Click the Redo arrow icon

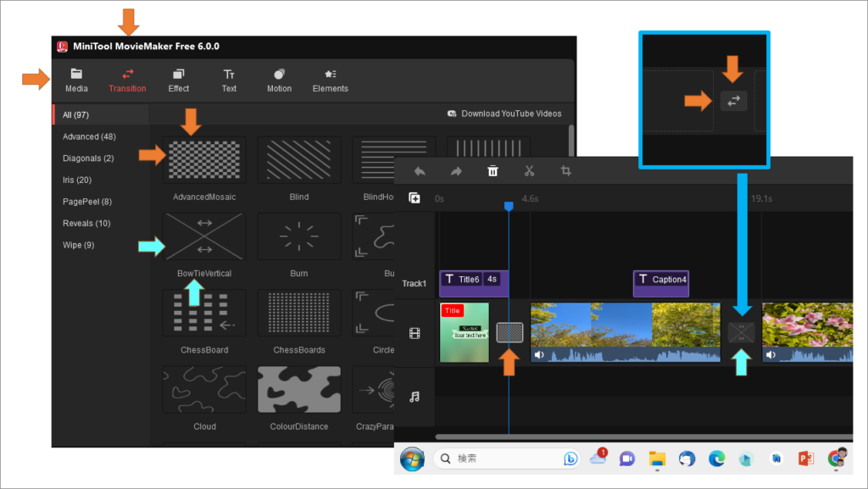pyautogui.click(x=455, y=170)
